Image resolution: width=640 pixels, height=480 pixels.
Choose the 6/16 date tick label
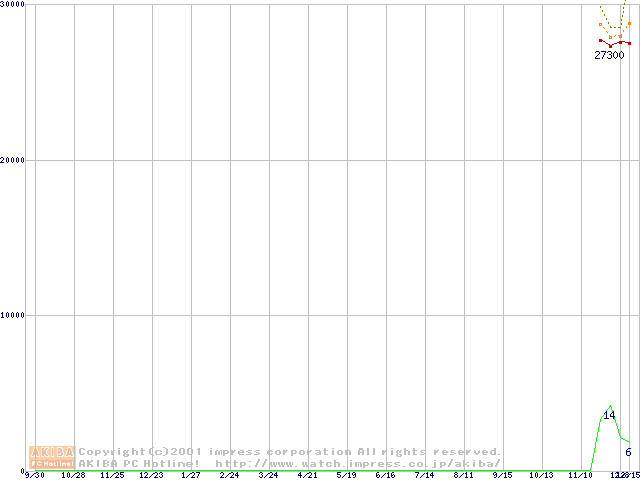tap(385, 475)
